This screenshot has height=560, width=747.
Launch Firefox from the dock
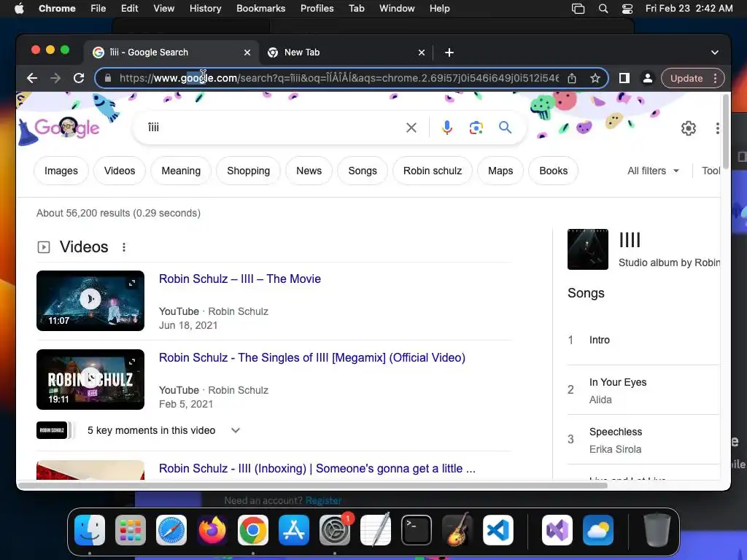212,530
